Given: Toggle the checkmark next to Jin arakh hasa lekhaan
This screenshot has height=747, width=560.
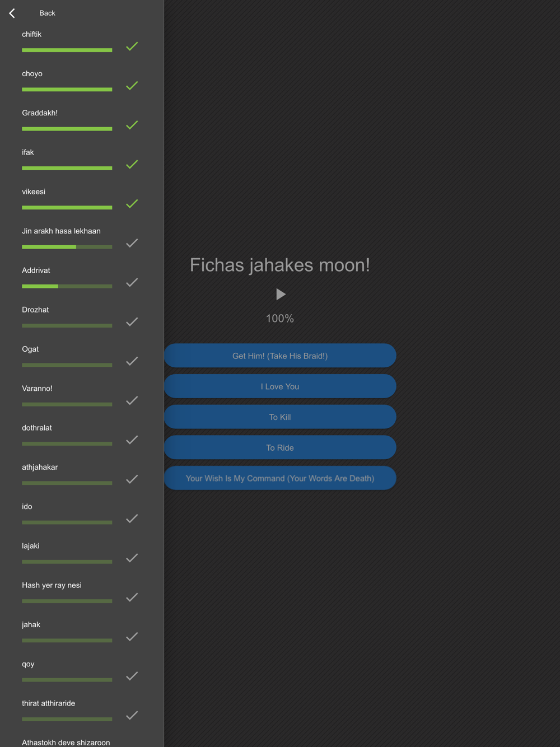Looking at the screenshot, I should (132, 243).
